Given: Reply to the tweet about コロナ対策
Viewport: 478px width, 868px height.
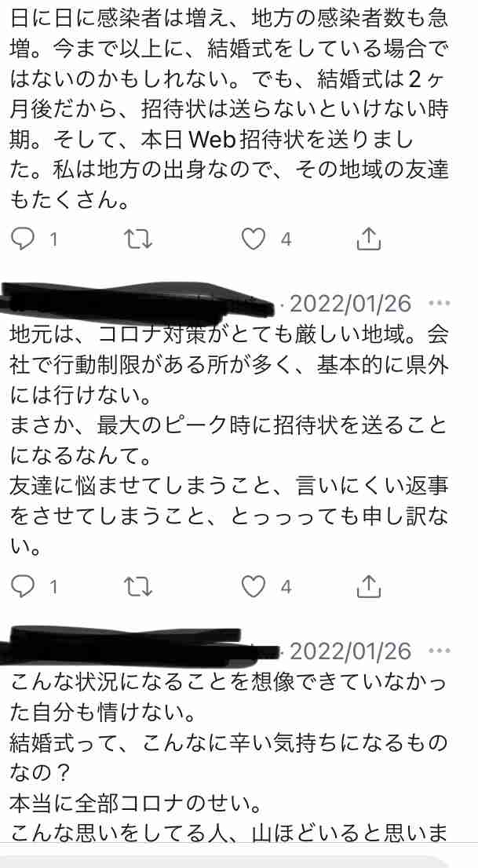Looking at the screenshot, I should click(24, 587).
